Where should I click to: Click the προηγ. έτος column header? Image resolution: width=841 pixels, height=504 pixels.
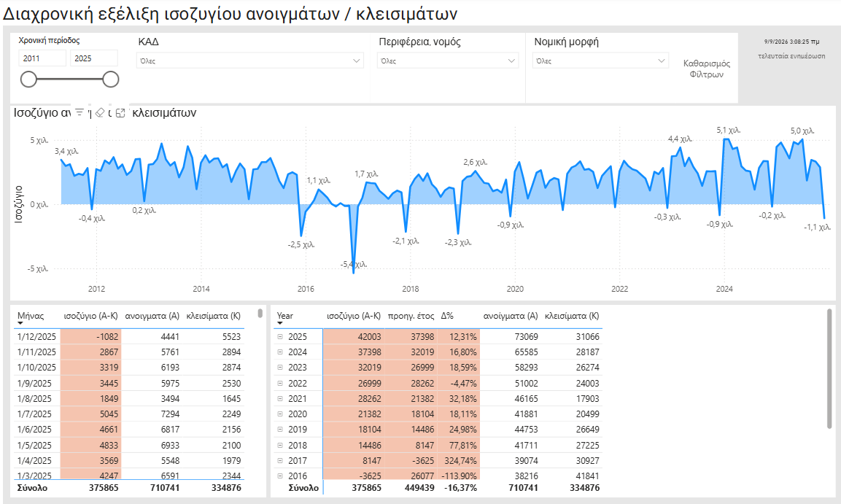click(x=411, y=316)
